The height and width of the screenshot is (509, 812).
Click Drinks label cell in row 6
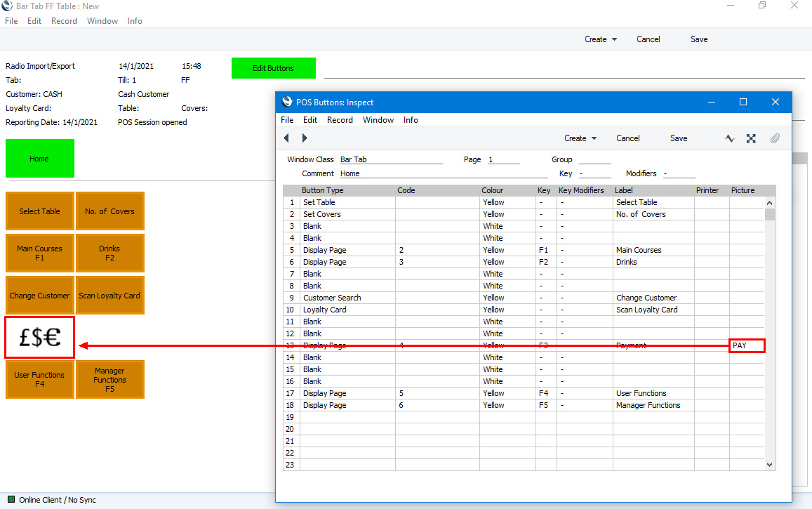653,262
